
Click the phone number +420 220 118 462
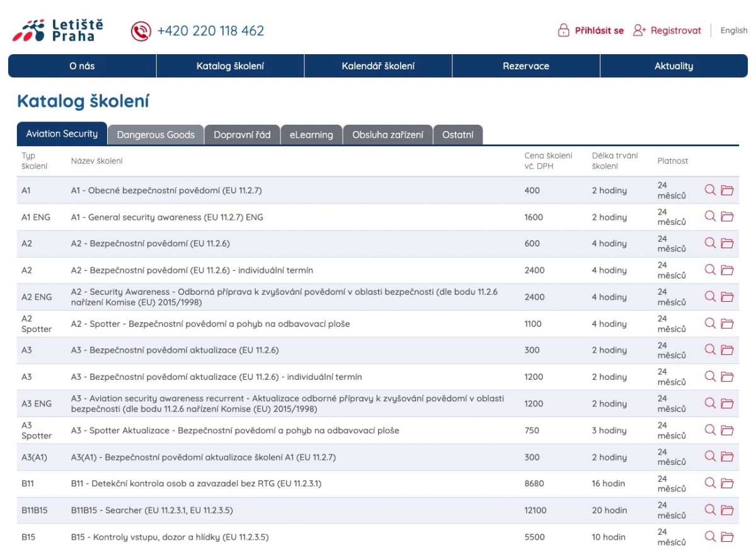click(x=211, y=31)
